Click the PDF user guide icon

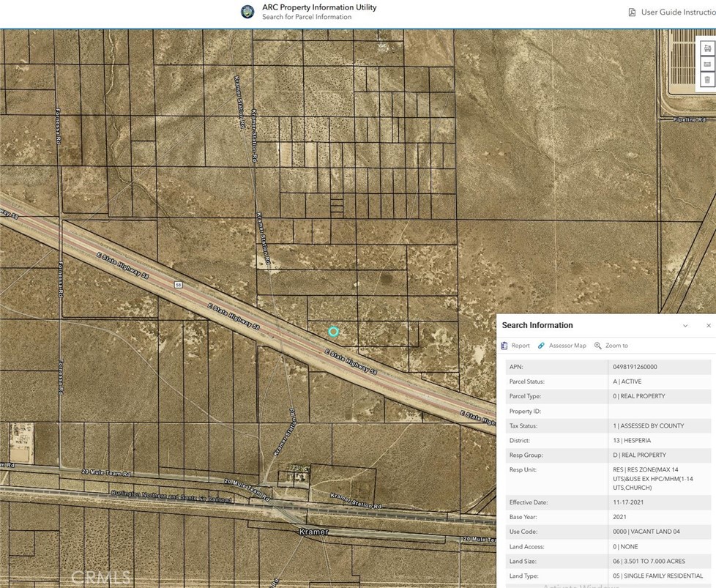[x=632, y=12]
